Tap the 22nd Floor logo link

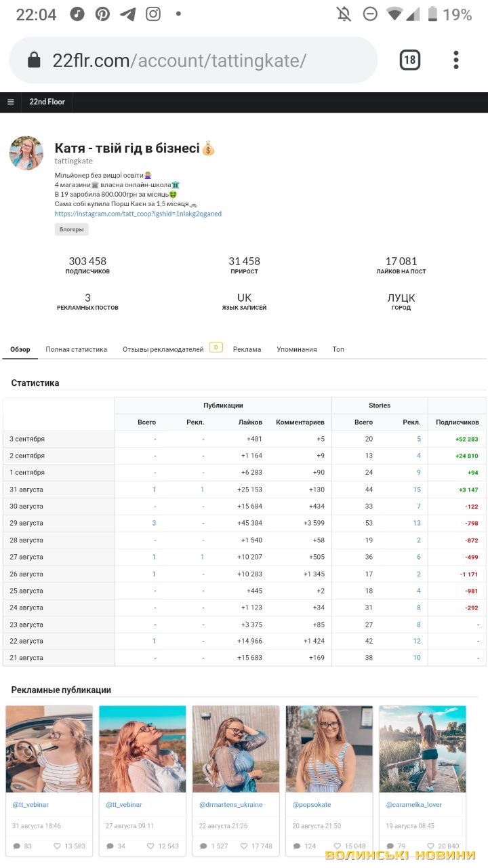[x=47, y=102]
